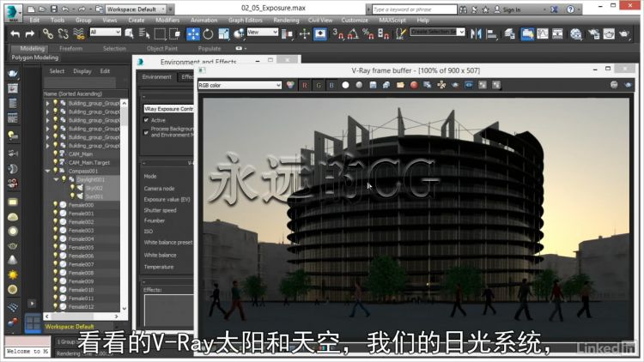Click the Open File folder icon

42,9
